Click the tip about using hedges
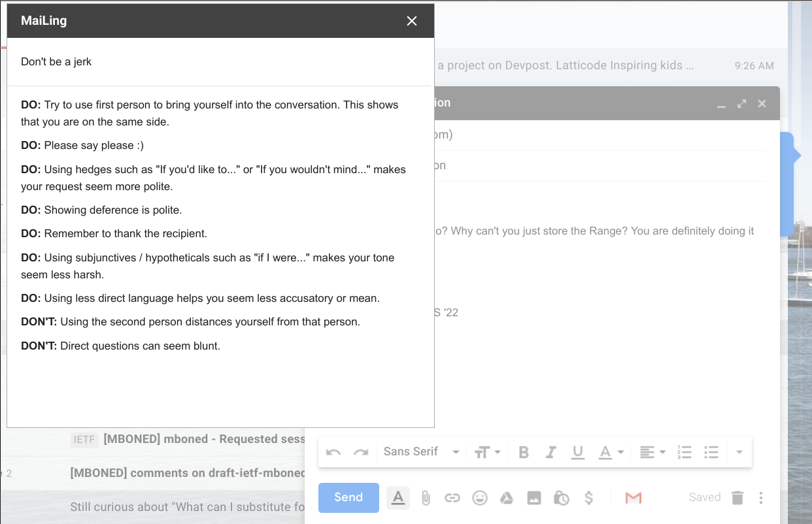The height and width of the screenshot is (524, 812). pos(213,178)
